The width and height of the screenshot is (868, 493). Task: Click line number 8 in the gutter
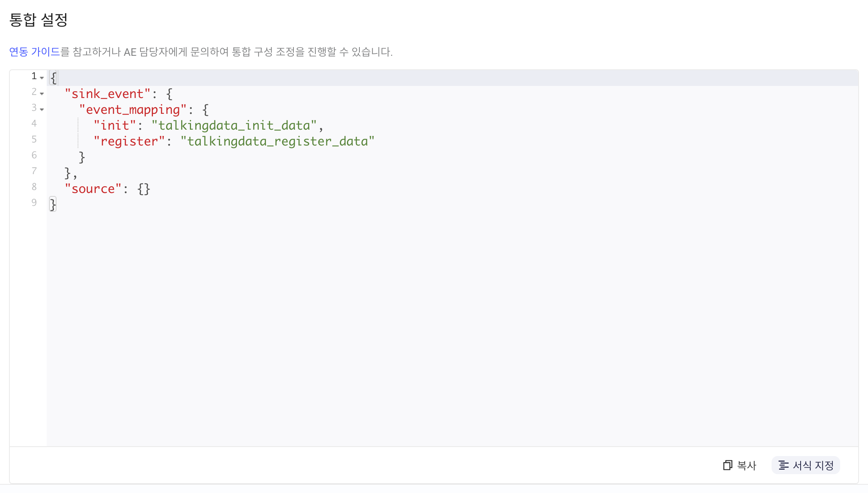pos(34,187)
